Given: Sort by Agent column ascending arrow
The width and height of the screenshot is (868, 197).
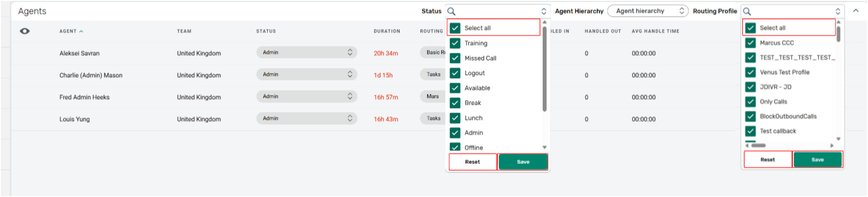Looking at the screenshot, I should pyautogui.click(x=81, y=31).
